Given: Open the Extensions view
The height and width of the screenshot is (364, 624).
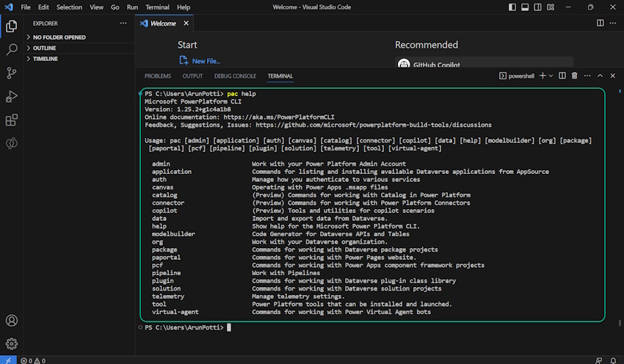Looking at the screenshot, I should [12, 120].
